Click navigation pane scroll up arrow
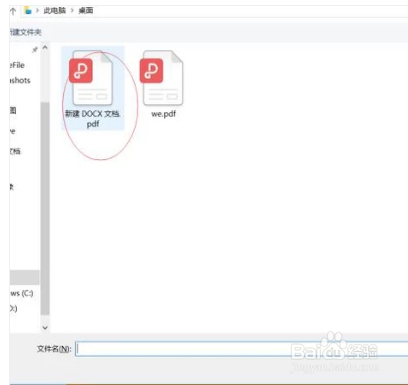The height and width of the screenshot is (385, 408). [x=45, y=48]
